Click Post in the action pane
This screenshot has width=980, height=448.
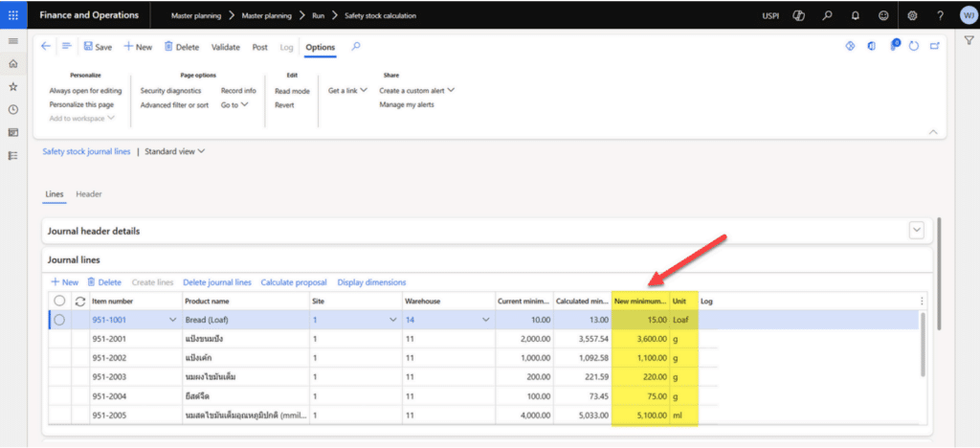click(260, 47)
